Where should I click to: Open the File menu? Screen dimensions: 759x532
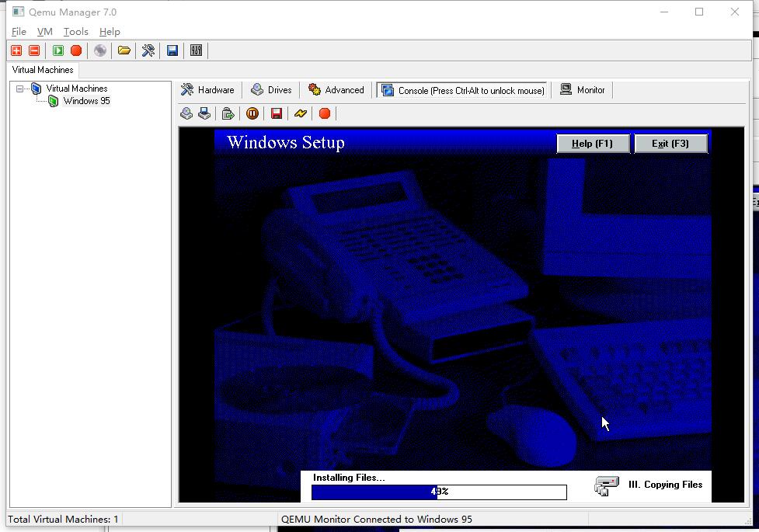[19, 32]
